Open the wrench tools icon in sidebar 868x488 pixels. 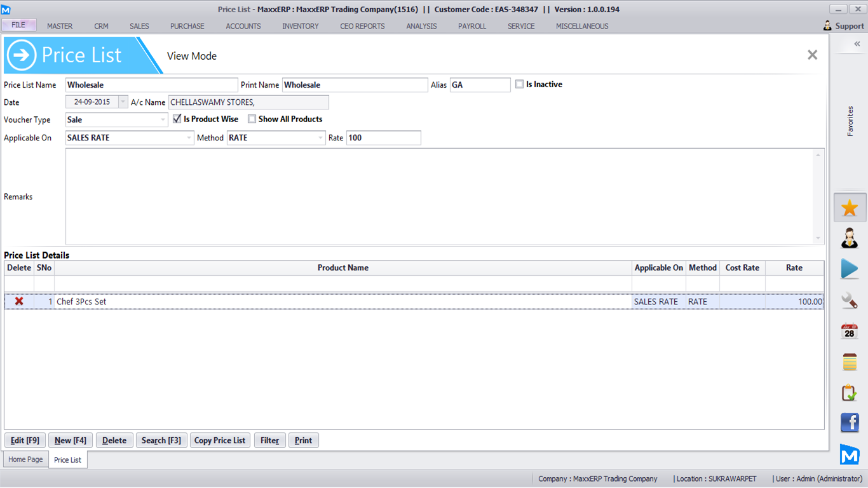[x=850, y=300]
